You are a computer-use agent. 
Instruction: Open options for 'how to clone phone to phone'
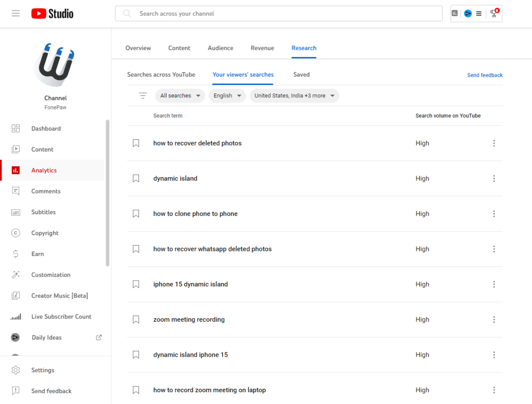click(494, 214)
